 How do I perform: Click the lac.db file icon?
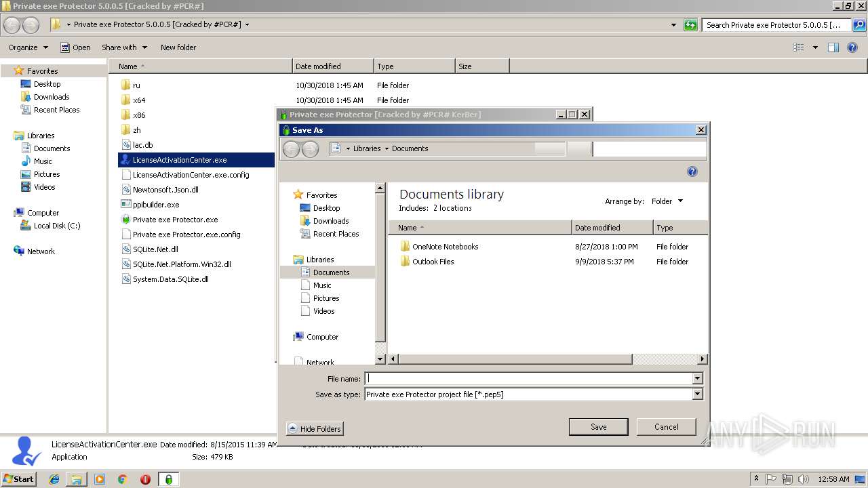pyautogui.click(x=125, y=145)
